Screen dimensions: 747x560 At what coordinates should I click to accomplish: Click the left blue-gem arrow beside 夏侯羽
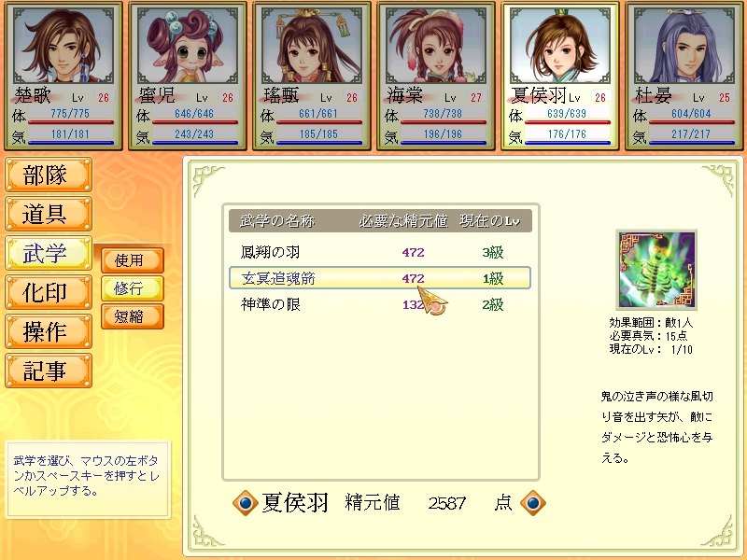pyautogui.click(x=246, y=503)
